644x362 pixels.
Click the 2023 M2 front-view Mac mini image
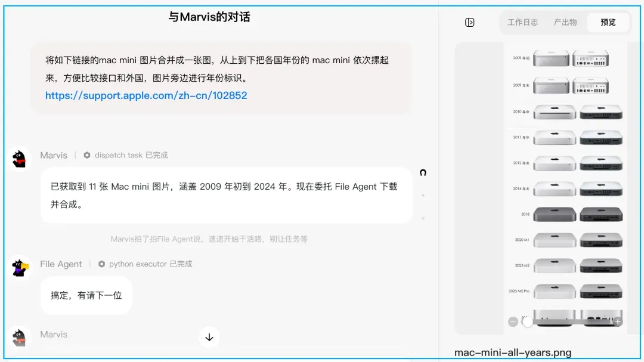click(x=555, y=266)
